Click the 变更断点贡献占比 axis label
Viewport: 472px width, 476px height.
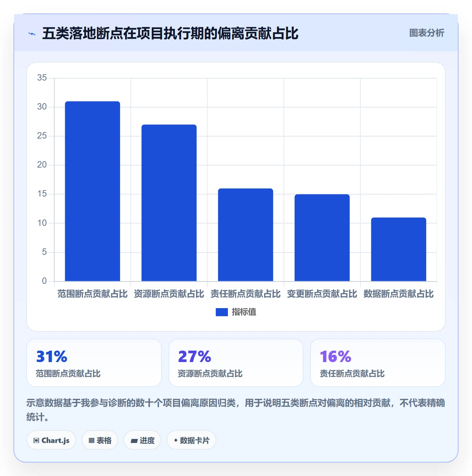(x=322, y=294)
